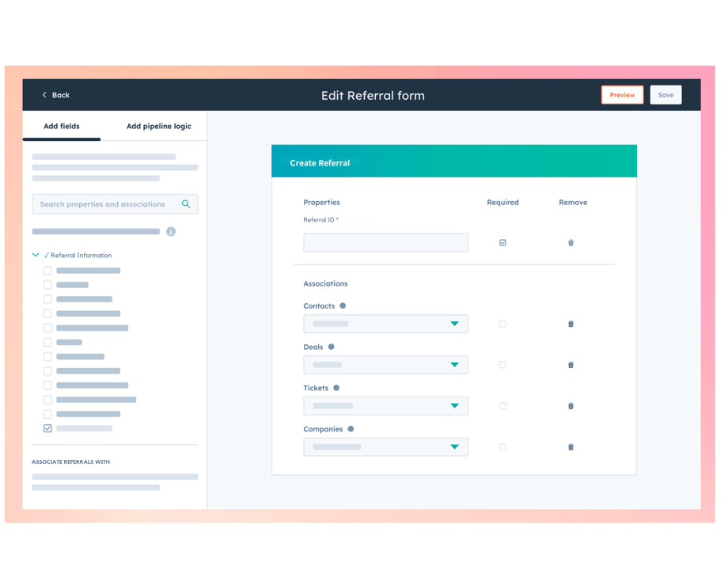The height and width of the screenshot is (562, 728).
Task: Mark Contacts association as required
Action: coord(502,324)
